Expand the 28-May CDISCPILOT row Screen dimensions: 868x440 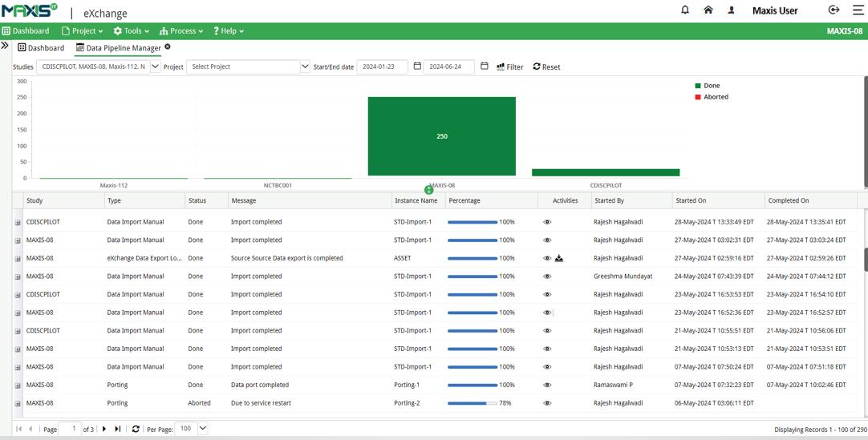(18, 222)
